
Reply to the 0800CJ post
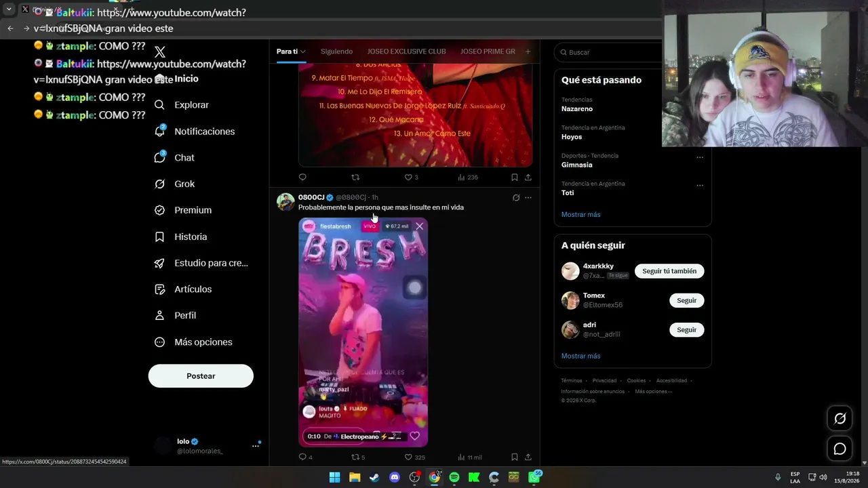(305, 457)
